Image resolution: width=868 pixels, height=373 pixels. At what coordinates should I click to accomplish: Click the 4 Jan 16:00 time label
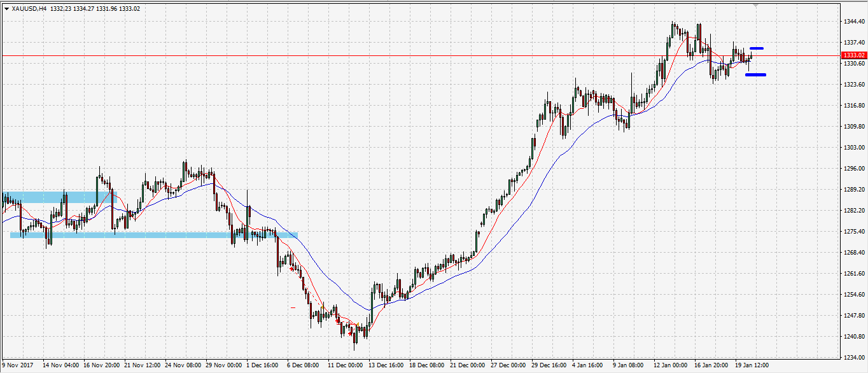pos(589,366)
